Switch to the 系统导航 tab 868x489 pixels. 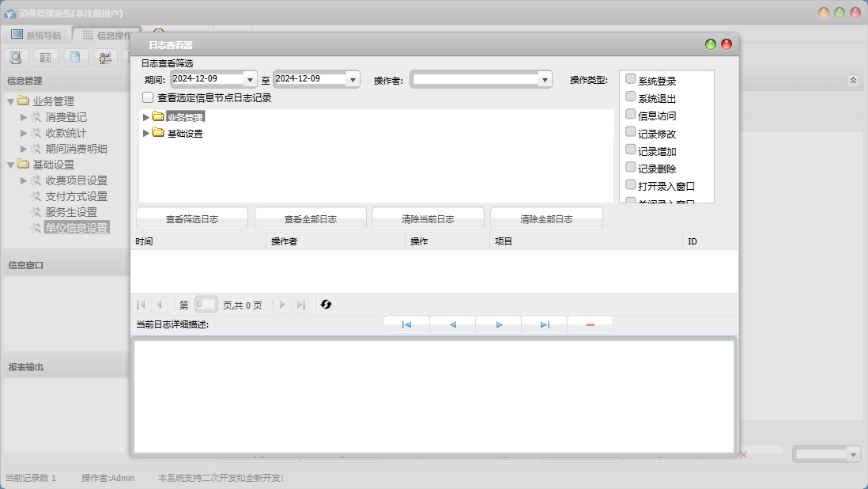(x=36, y=35)
